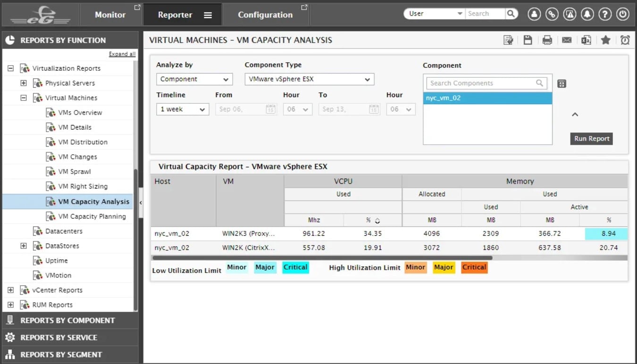This screenshot has width=637, height=364.
Task: Collapse the left sidebar handle
Action: click(x=141, y=202)
